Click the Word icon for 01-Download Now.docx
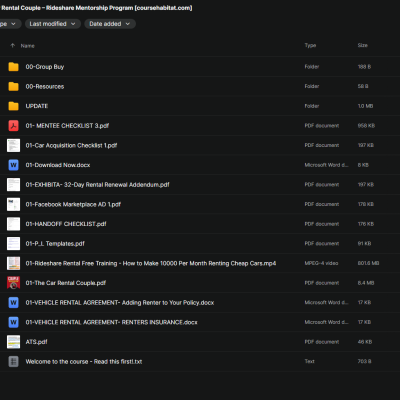 (x=13, y=165)
